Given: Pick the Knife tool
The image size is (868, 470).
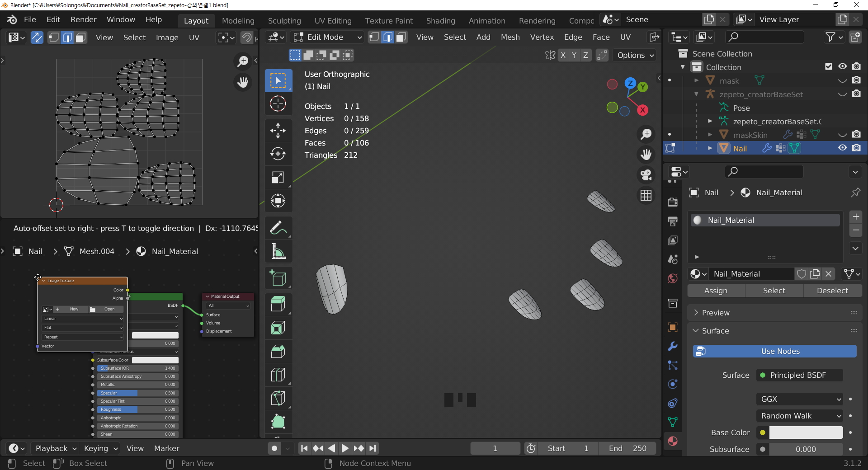Looking at the screenshot, I should (x=278, y=398).
